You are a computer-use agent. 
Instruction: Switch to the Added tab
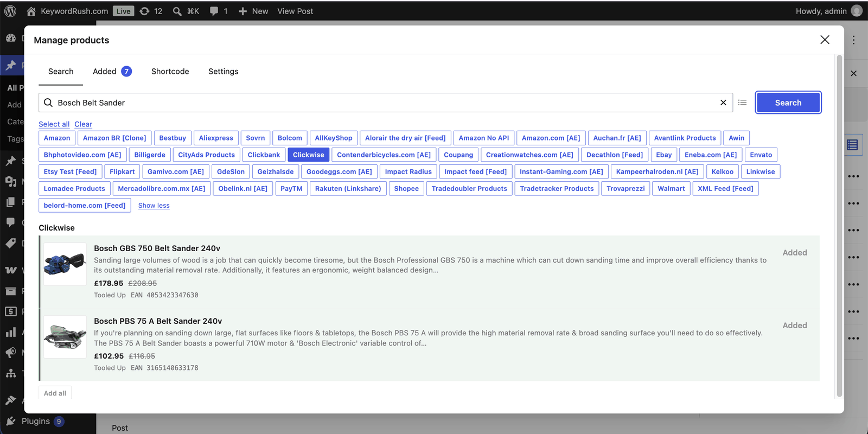click(x=112, y=71)
